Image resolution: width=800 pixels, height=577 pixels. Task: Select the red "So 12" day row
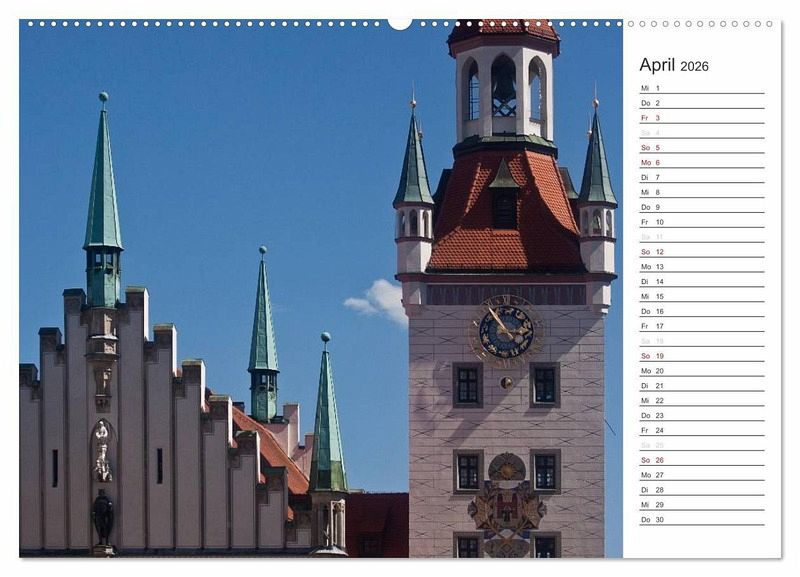[702, 252]
